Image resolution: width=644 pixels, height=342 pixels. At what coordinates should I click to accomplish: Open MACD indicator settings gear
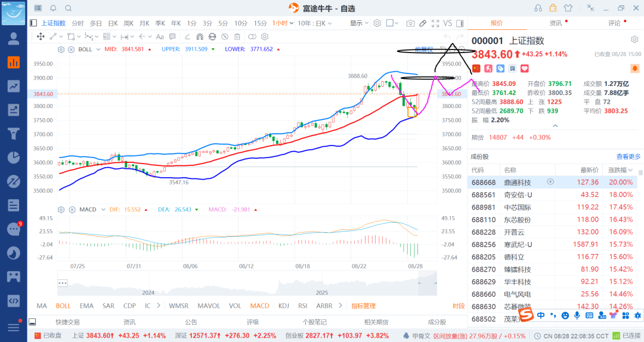[x=61, y=209]
